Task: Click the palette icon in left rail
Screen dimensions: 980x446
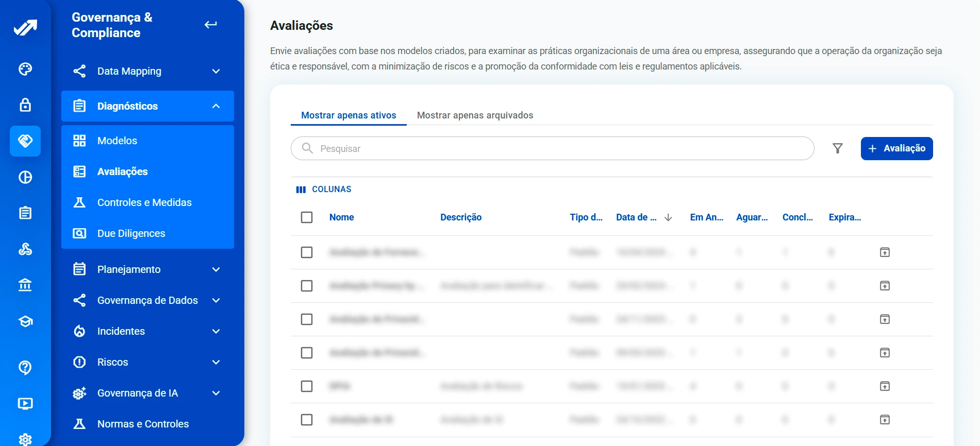Action: [25, 69]
